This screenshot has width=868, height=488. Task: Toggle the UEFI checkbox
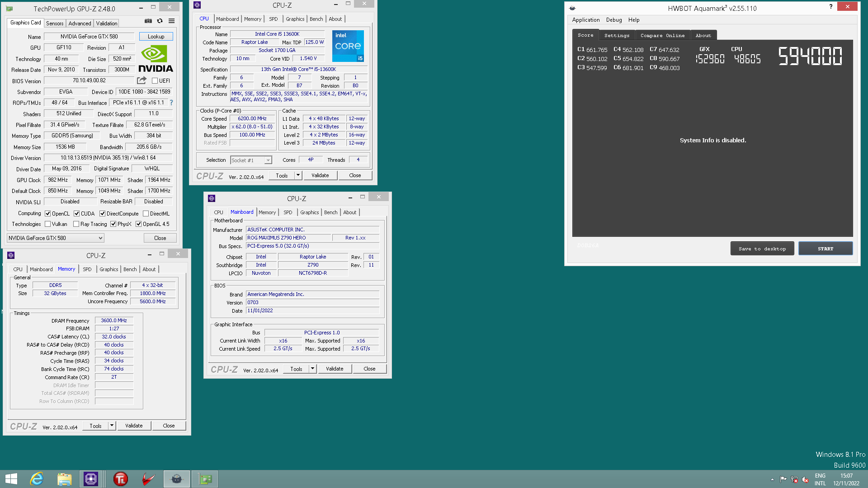click(x=155, y=81)
